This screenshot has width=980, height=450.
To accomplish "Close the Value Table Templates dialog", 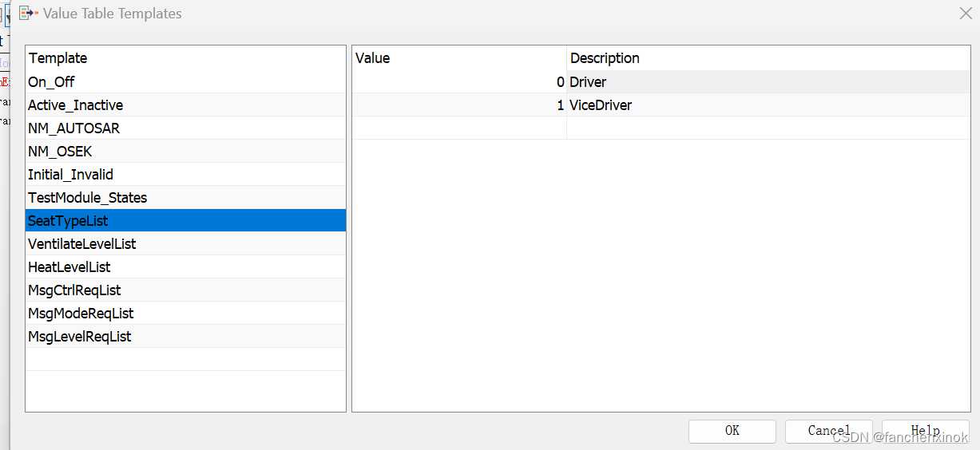I will pos(965,13).
